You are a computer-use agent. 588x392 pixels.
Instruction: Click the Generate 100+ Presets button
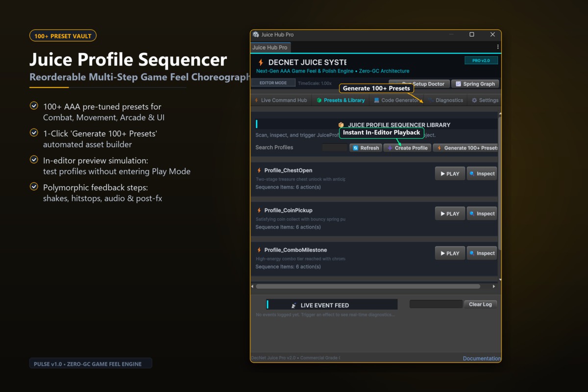pyautogui.click(x=466, y=148)
